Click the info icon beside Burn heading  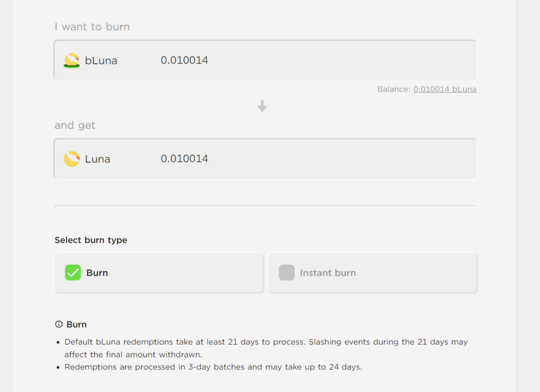(59, 325)
